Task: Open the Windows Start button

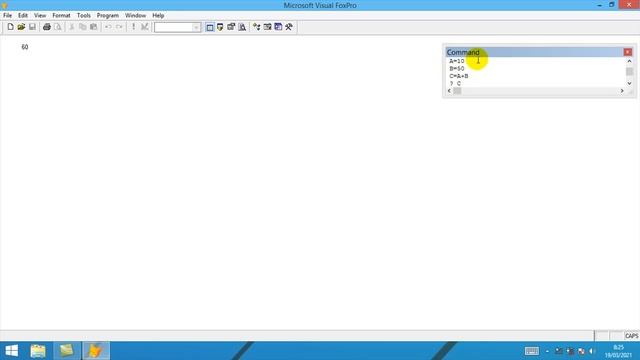Action: 12,351
